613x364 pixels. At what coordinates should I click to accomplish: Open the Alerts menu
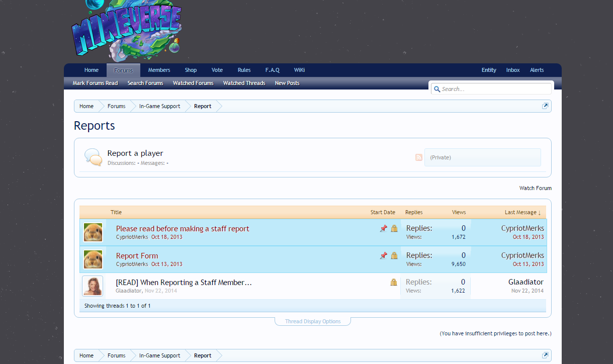[x=537, y=70]
